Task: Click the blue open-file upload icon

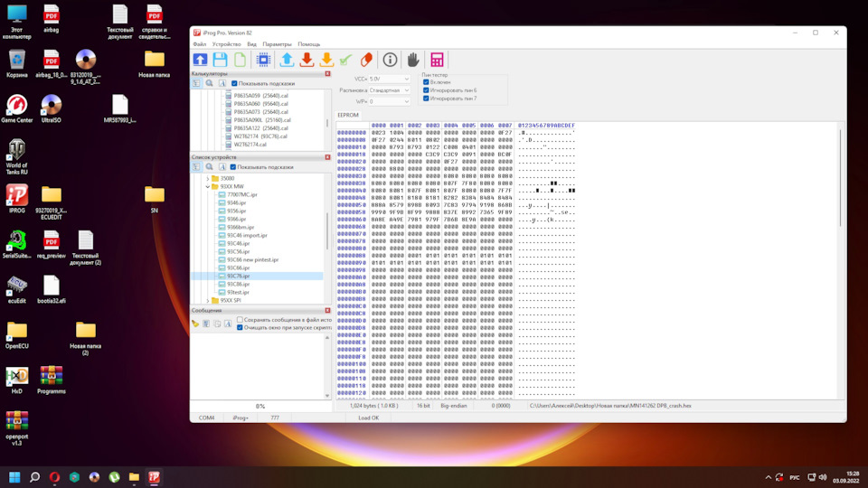Action: click(x=201, y=60)
